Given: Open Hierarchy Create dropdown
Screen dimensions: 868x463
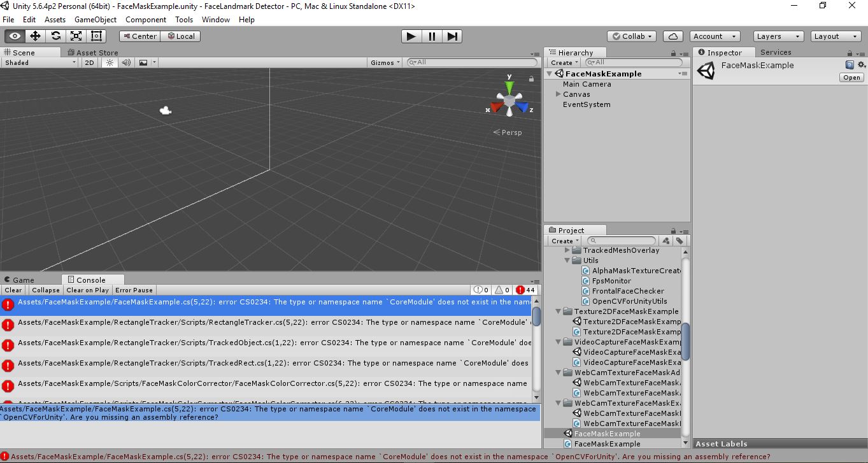Looking at the screenshot, I should (x=565, y=62).
